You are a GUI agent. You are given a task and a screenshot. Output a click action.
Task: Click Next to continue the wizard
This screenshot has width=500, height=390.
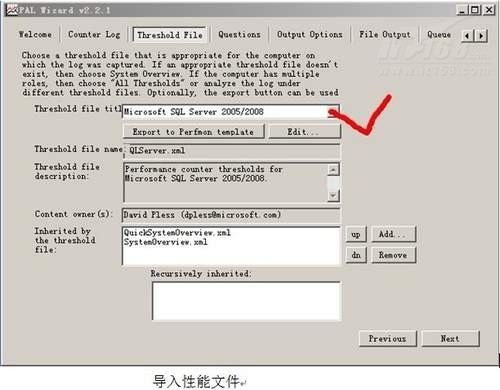click(450, 339)
